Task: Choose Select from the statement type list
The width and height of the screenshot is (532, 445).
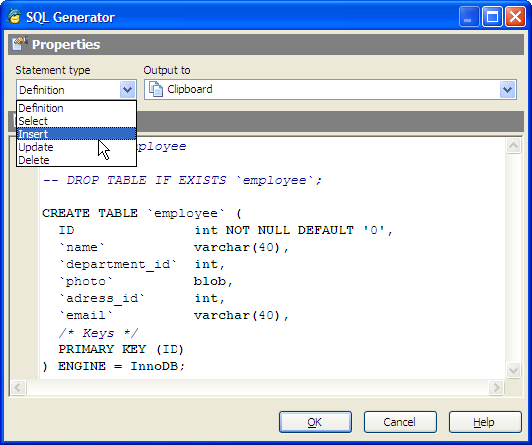Action: pos(76,121)
